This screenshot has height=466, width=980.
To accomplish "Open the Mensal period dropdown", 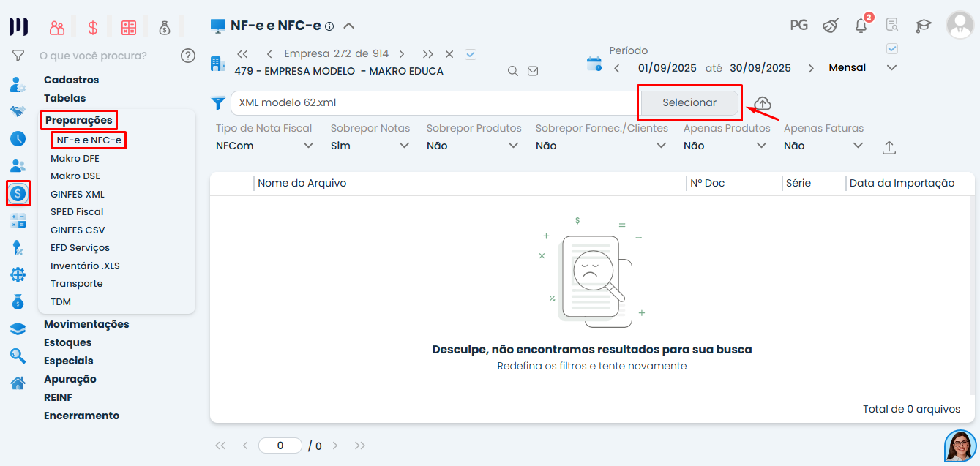I will [862, 67].
